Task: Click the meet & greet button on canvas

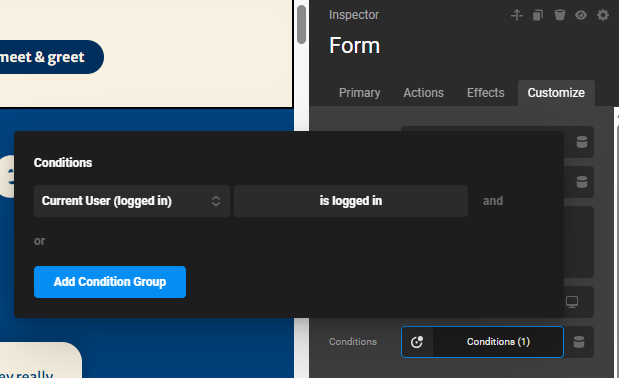Action: [x=51, y=57]
